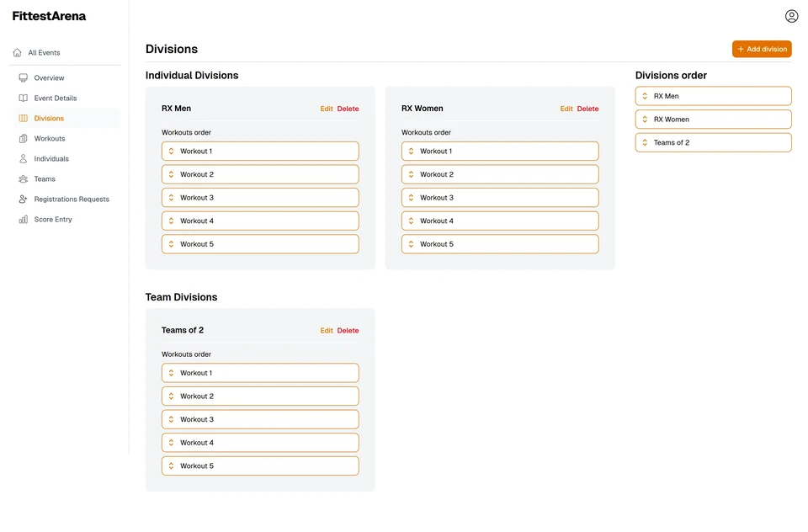
Task: Click the Event Details book icon
Action: 24,98
